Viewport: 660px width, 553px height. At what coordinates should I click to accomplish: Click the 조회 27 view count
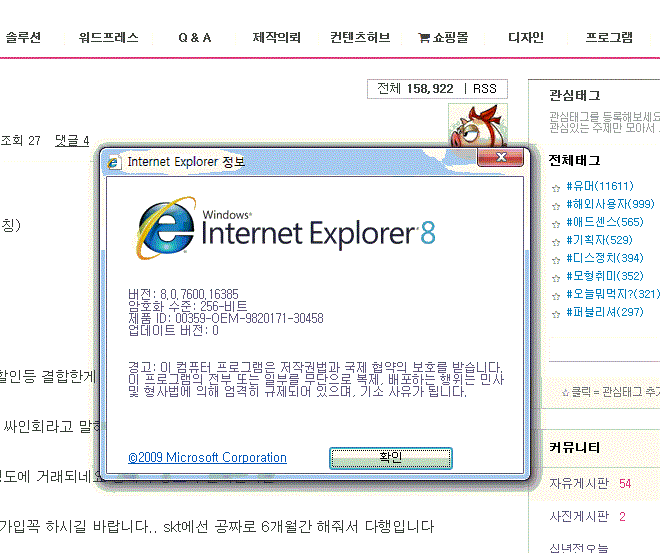pyautogui.click(x=21, y=141)
